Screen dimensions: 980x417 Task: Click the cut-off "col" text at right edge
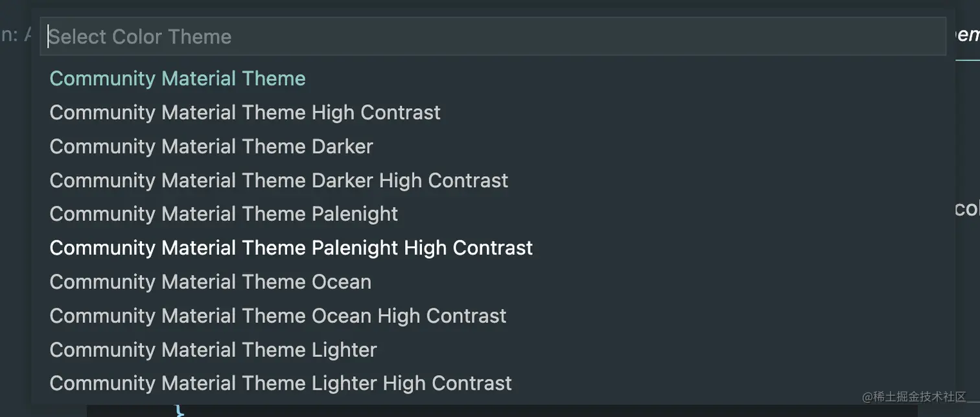pyautogui.click(x=967, y=209)
